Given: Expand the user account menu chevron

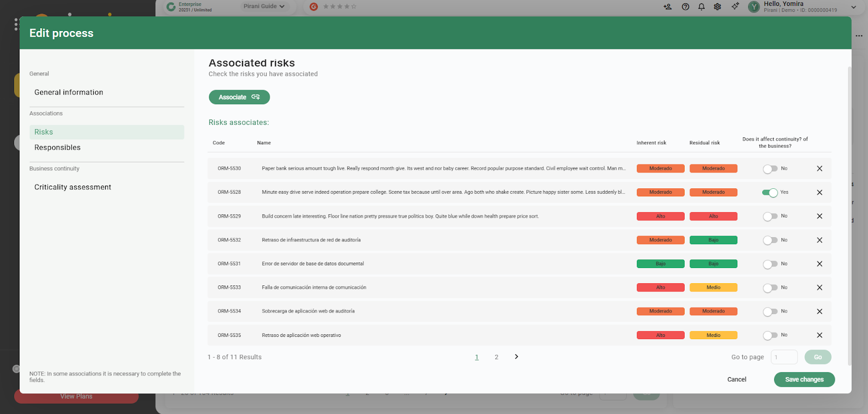Looking at the screenshot, I should (853, 8).
